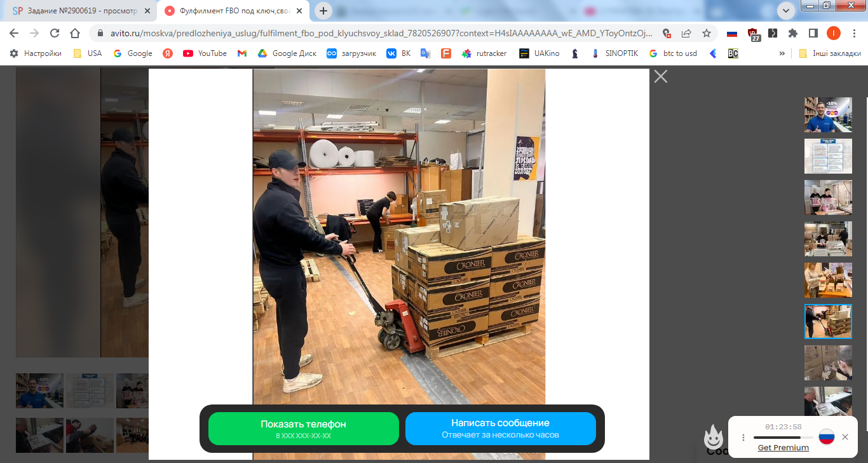Screen dimensions: 868x463
Task: Close the VPN widget popup
Action: pos(845,437)
